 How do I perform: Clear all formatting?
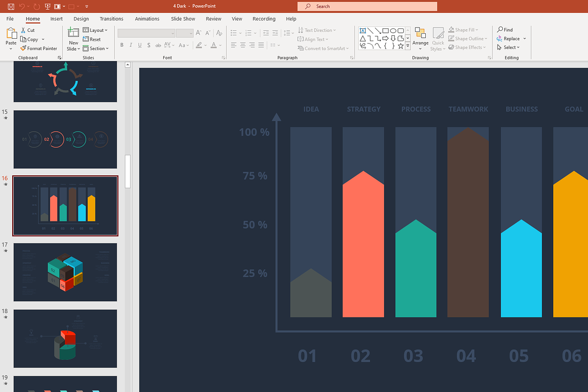(220, 33)
